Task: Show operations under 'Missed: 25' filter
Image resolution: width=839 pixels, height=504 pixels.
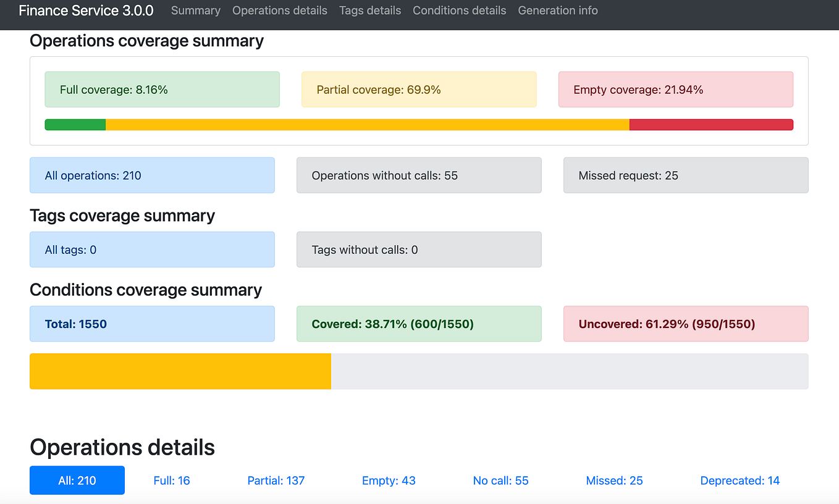Action: pyautogui.click(x=614, y=480)
